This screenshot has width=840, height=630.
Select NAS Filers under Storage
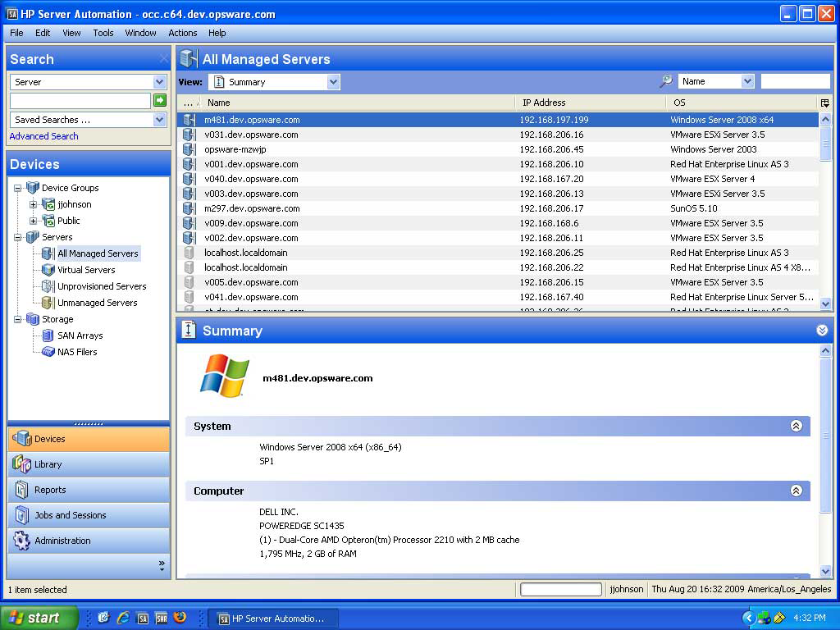pos(77,352)
